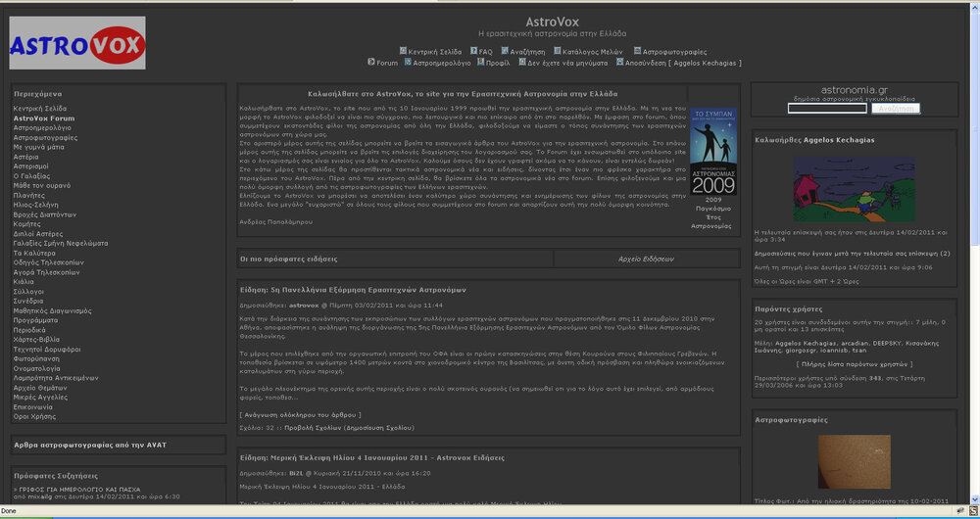Click the astronomia.gr search text field
Viewport: 980px width, 519px height.
(827, 109)
